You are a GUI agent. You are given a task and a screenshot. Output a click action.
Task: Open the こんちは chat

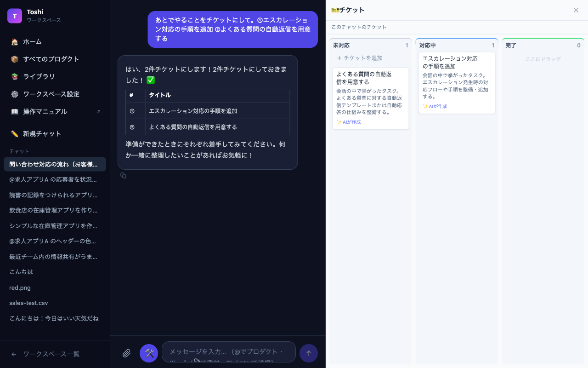(x=55, y=272)
